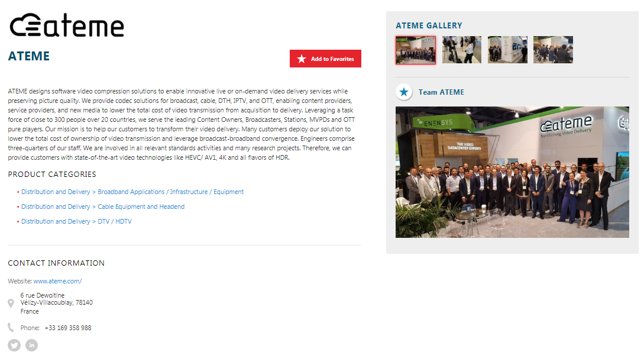Click the Team ATEME caption text
This screenshot has height=355, width=644.
[x=442, y=92]
